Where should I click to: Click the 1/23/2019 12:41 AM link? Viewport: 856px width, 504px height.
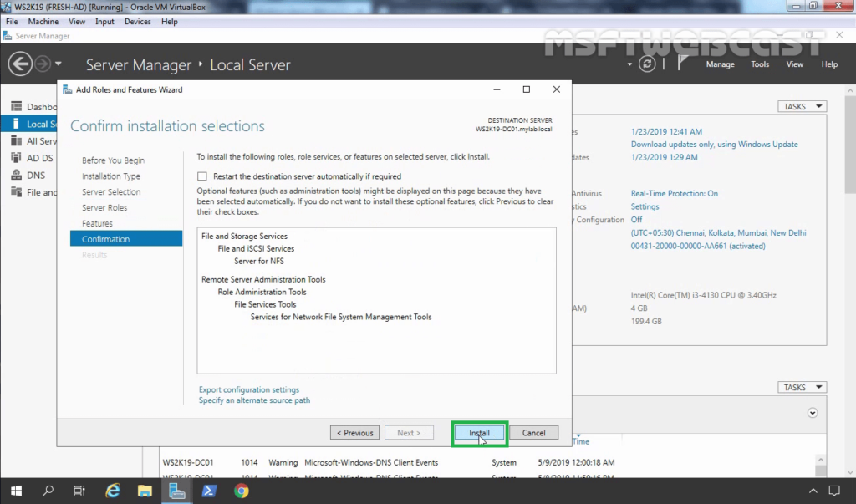(666, 131)
